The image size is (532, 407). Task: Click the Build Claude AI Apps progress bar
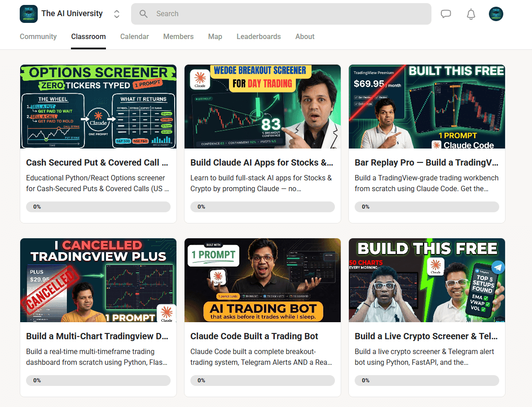pyautogui.click(x=263, y=207)
